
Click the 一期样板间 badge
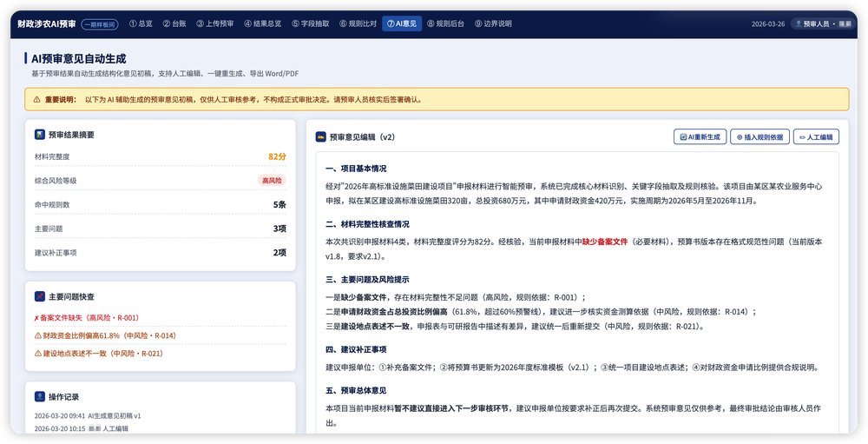pyautogui.click(x=100, y=24)
